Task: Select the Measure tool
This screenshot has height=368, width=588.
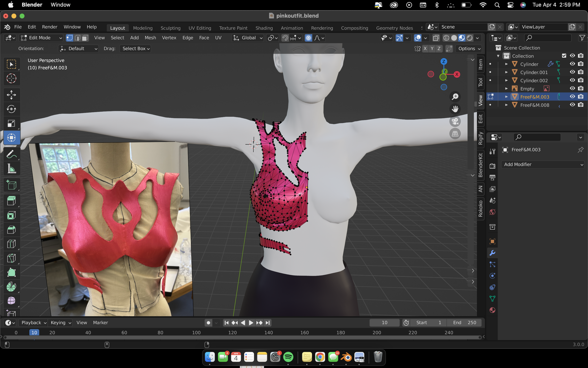Action: [11, 169]
